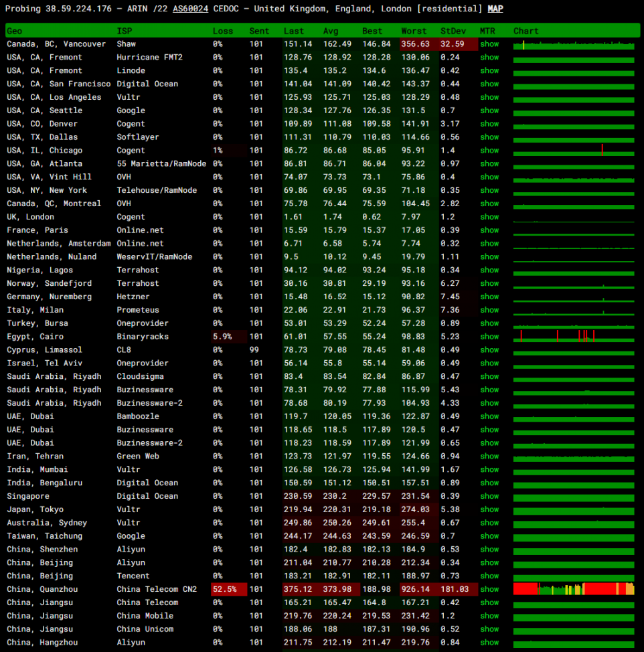Show MTR for China, Quanzhou CN2 row
The height and width of the screenshot is (652, 644).
[x=489, y=590]
